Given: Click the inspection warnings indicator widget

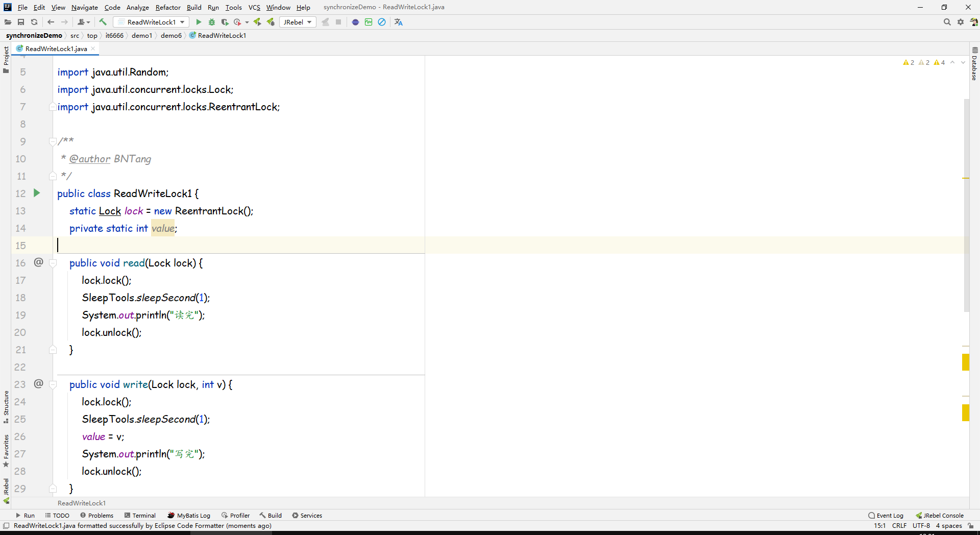Looking at the screenshot, I should point(924,62).
